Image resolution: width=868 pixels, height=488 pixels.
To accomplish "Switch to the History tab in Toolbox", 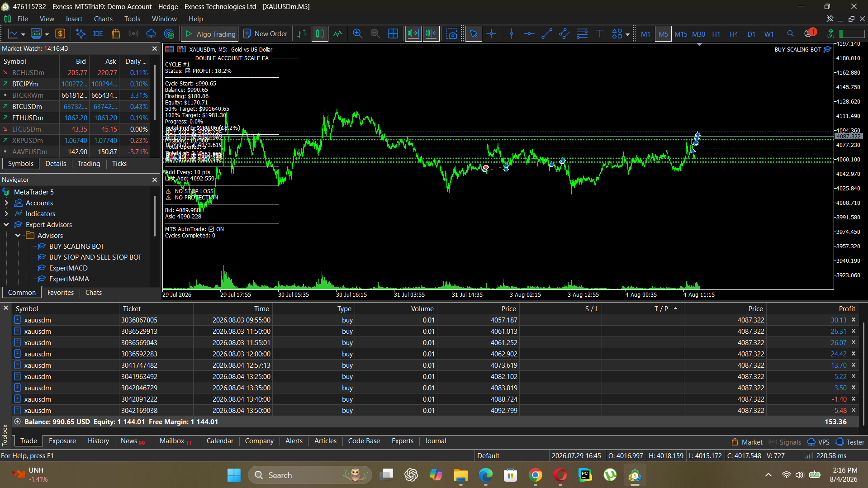I will [x=98, y=441].
